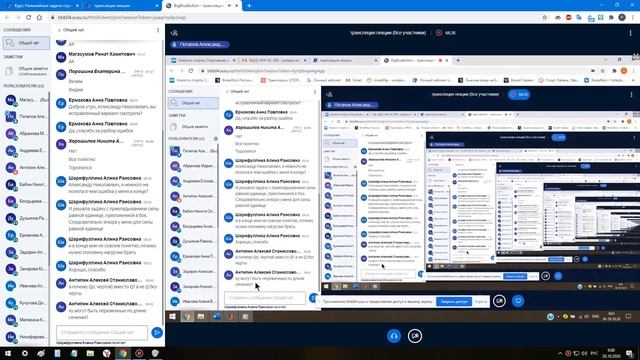Image resolution: width=640 pixels, height=360 pixels.
Task: Select user Антипин Але... in the user list
Action: 25,167
